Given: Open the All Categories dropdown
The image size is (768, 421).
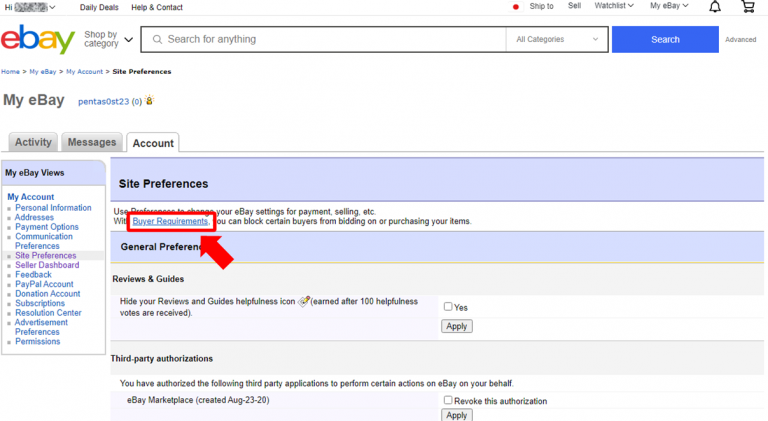Looking at the screenshot, I should click(x=556, y=40).
